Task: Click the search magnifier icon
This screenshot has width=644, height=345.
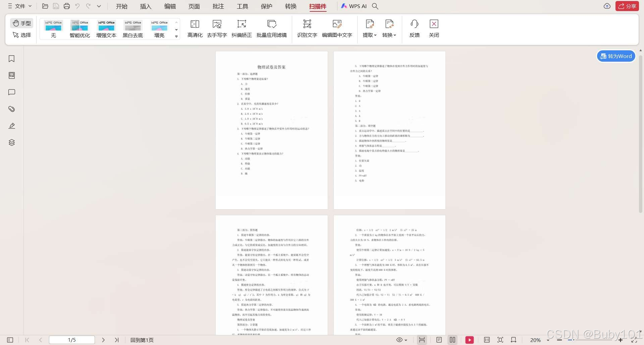Action: pos(375,6)
